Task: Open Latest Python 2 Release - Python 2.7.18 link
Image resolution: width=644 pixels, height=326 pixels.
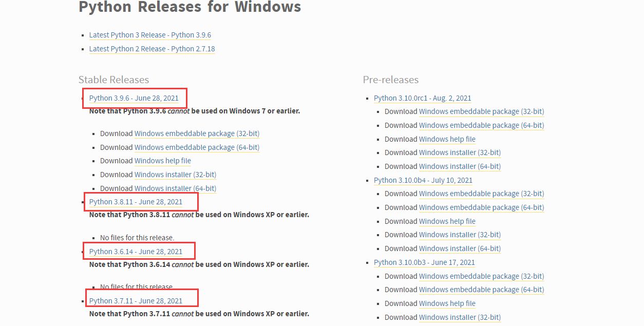Action: 152,49
